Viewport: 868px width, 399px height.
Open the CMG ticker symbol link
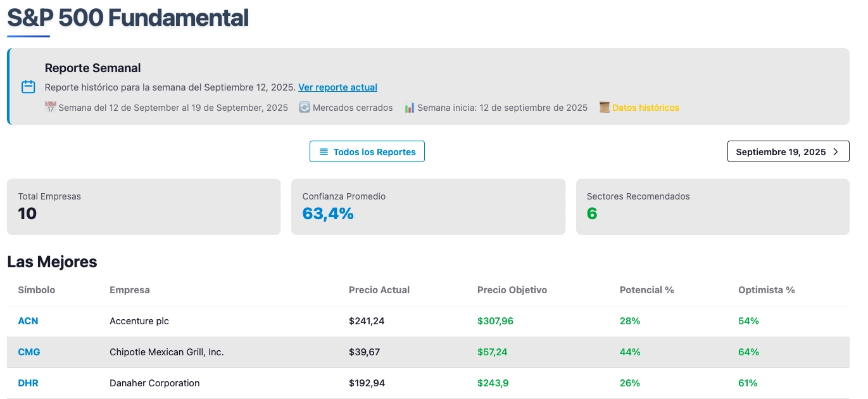pyautogui.click(x=28, y=352)
